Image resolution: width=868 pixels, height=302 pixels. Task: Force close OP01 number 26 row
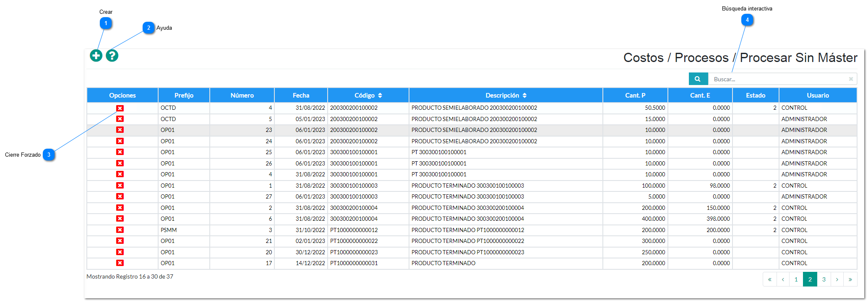click(x=120, y=163)
